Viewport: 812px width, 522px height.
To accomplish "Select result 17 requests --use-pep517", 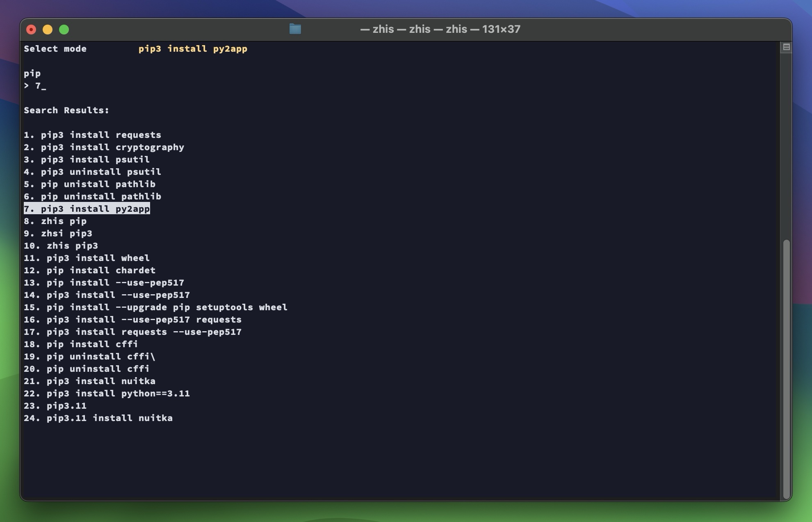I will 132,332.
